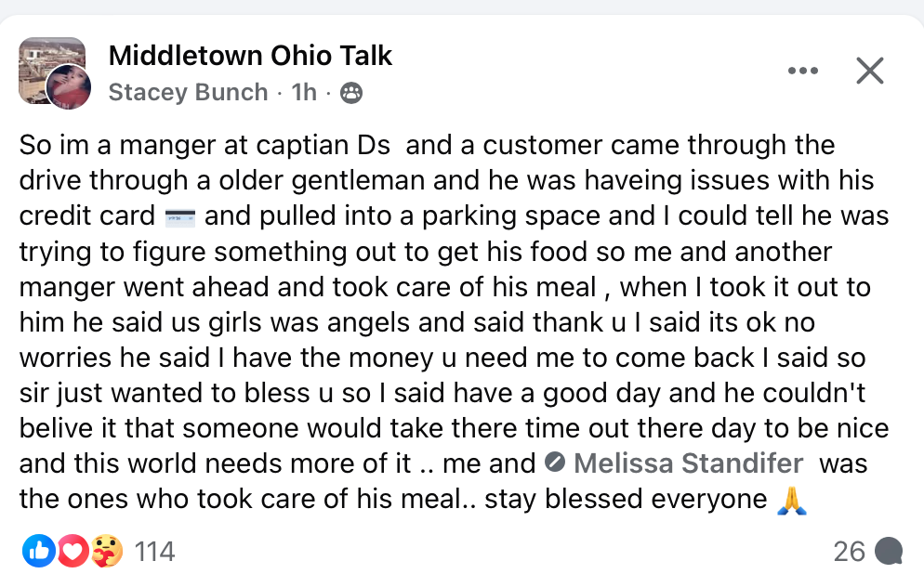Image resolution: width=924 pixels, height=587 pixels.
Task: Visit Stacey Bunch's profile name link
Action: click(x=188, y=92)
